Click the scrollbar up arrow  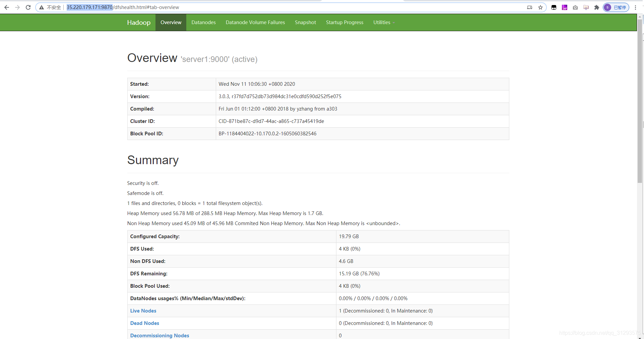[640, 16]
